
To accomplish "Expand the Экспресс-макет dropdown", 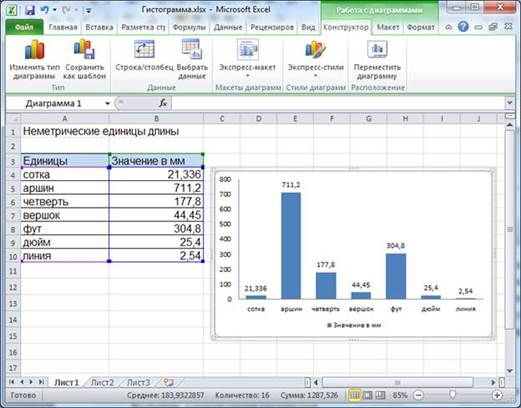I will tap(247, 76).
